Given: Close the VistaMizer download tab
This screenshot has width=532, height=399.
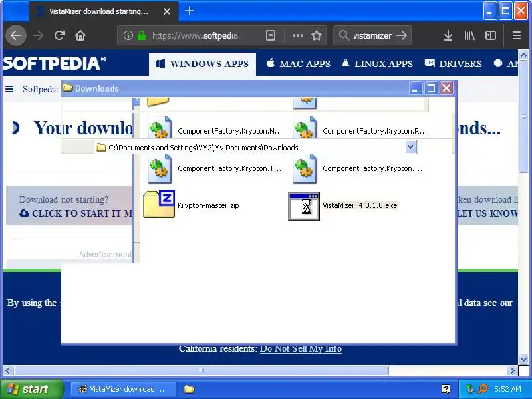Looking at the screenshot, I should tap(167, 11).
